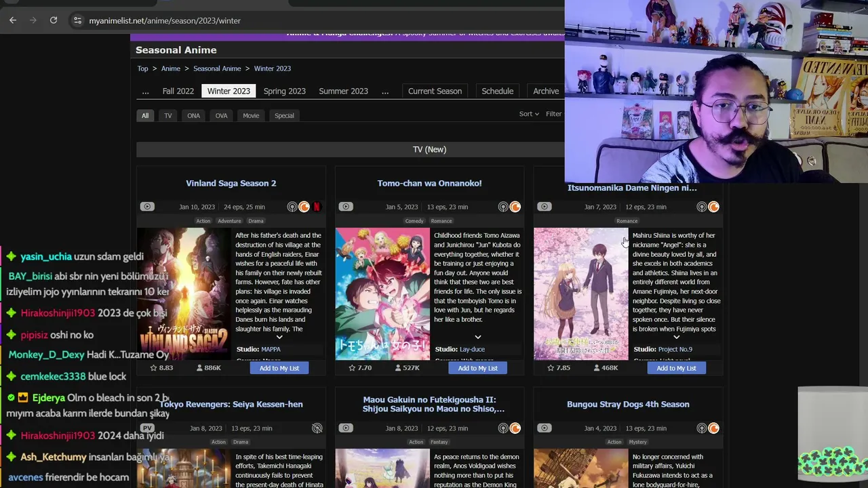
Task: Go back to the previous browser page
Action: (13, 20)
